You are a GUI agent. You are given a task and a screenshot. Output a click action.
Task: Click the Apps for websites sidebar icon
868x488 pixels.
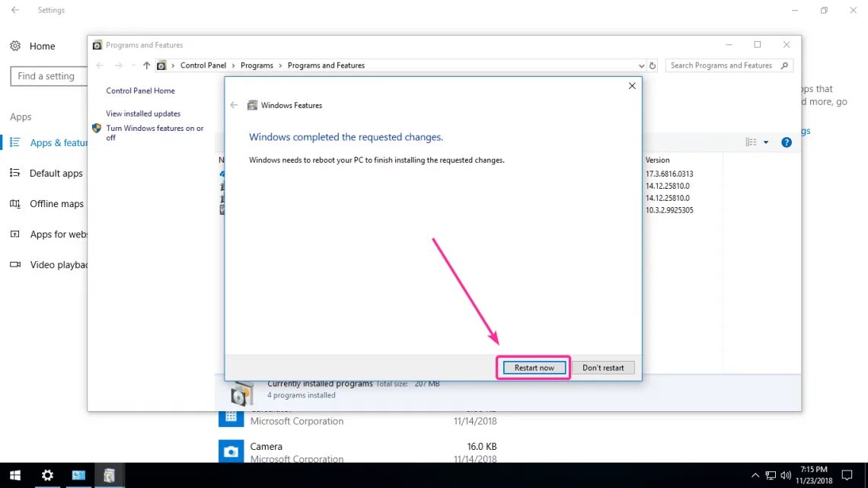[15, 234]
